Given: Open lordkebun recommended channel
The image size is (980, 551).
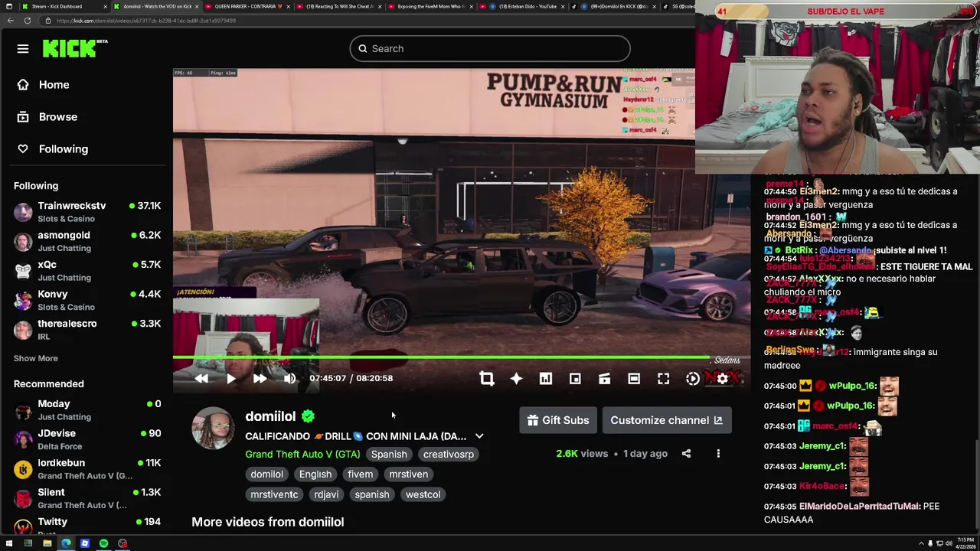Looking at the screenshot, I should (x=87, y=469).
